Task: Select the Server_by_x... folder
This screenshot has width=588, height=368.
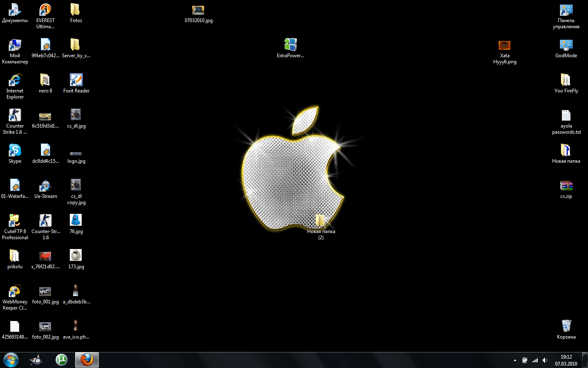Action: click(x=76, y=48)
